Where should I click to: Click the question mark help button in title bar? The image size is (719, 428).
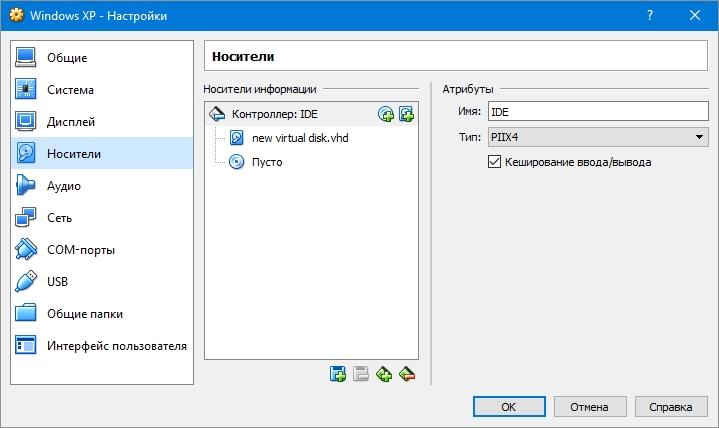point(650,15)
